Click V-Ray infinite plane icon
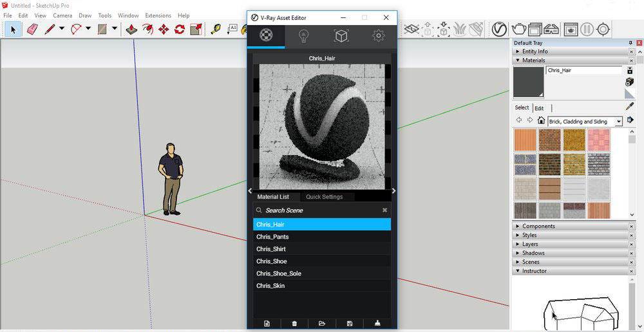Screen dimensions: 644x332 411,29
